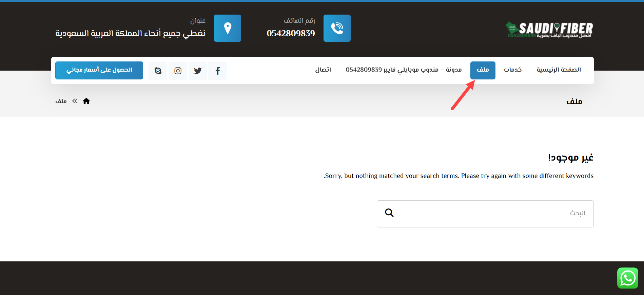Click the ملف breadcrumb text
This screenshot has height=295, width=644.
[61, 101]
